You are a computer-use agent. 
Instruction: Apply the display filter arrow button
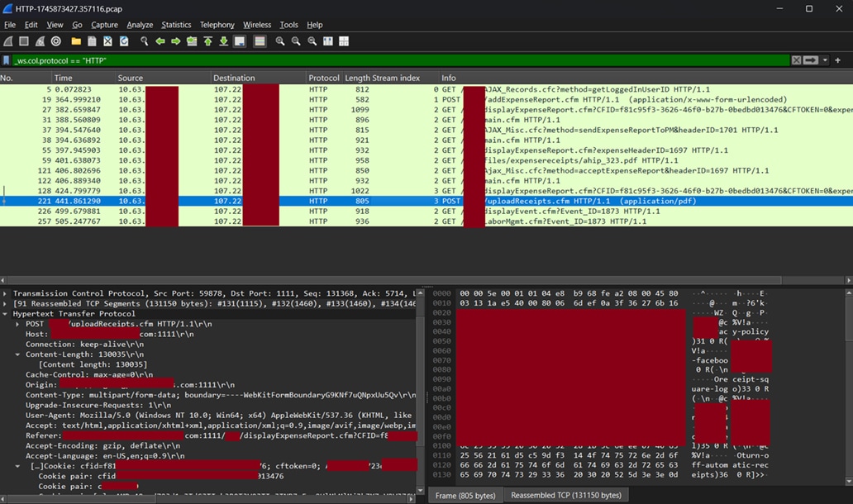tap(811, 60)
